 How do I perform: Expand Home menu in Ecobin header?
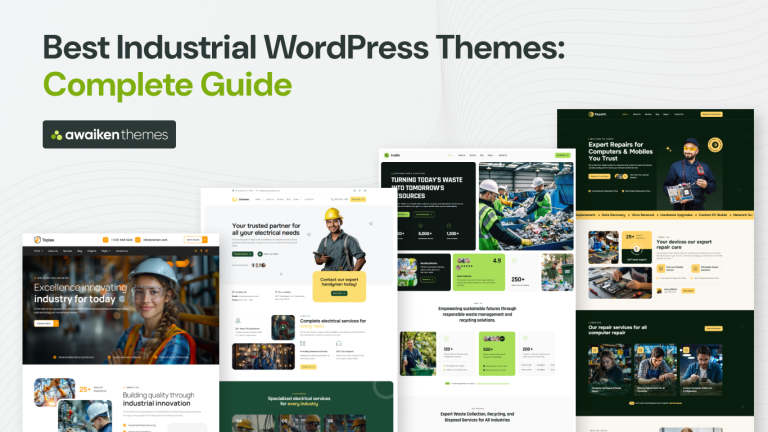click(x=450, y=155)
